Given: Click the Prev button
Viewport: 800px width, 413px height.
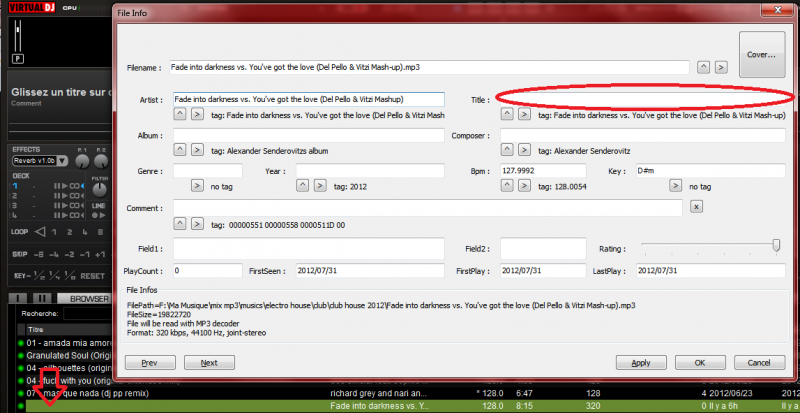Looking at the screenshot, I should coord(150,363).
